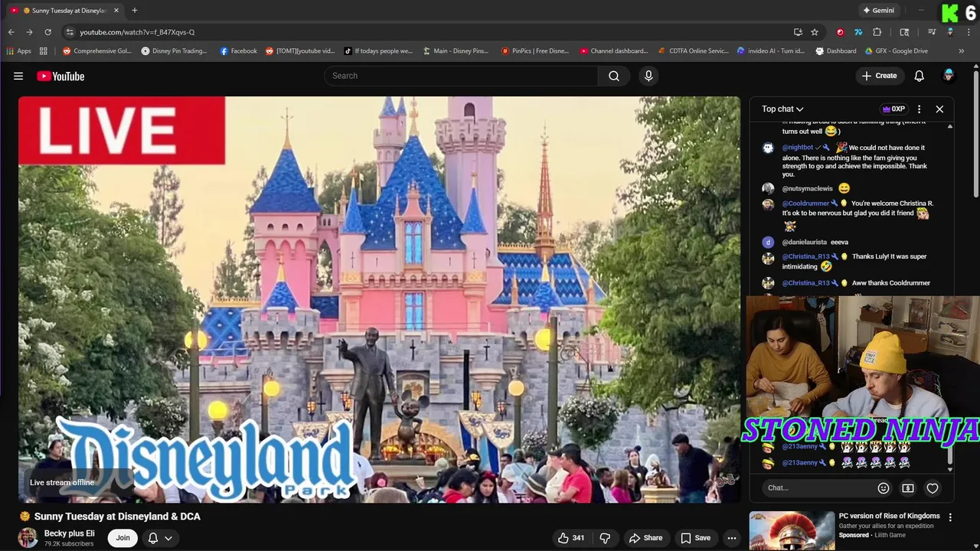Open live chat more options menu
Viewport: 980px width, 551px height.
point(919,109)
